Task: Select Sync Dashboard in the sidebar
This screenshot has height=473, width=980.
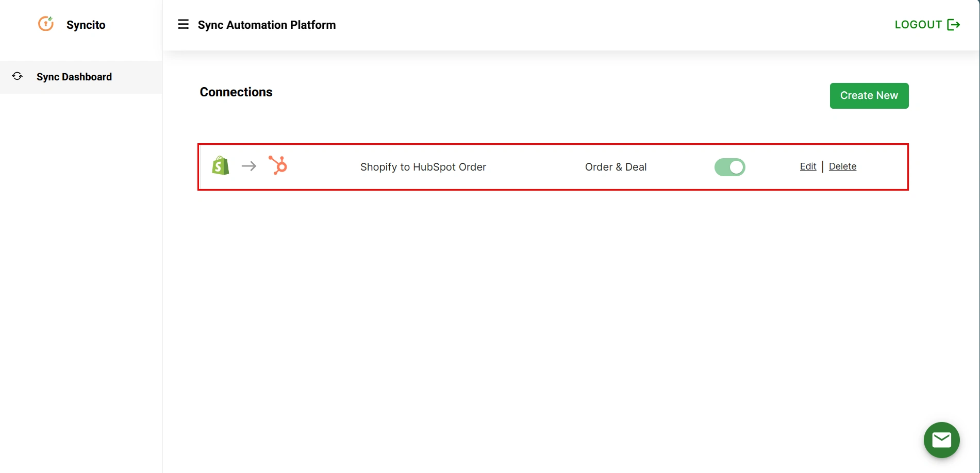Action: pos(74,77)
